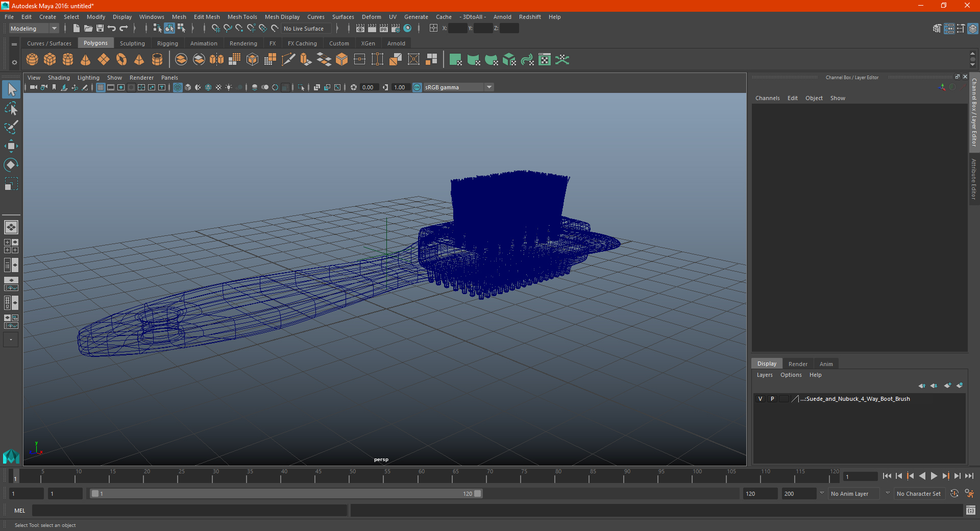Click the Multi-Cut knife shelf icon
This screenshot has height=531, width=980.
tap(288, 60)
